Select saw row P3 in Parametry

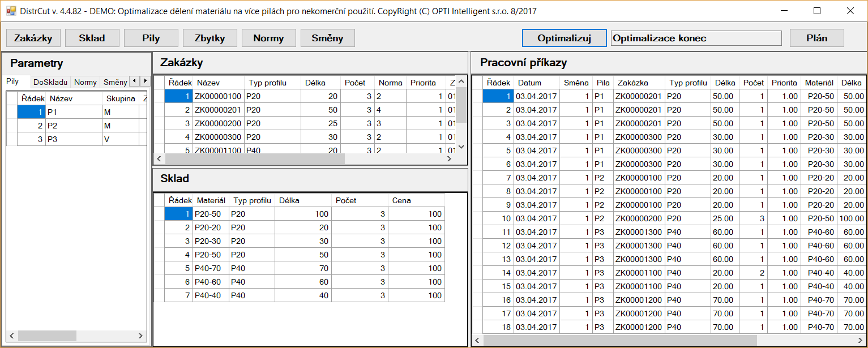click(x=76, y=139)
